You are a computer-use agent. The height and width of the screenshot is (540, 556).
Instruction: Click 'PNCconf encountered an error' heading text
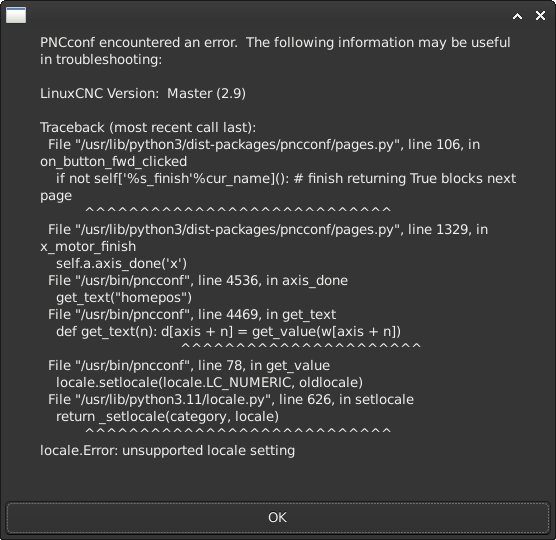[x=139, y=43]
